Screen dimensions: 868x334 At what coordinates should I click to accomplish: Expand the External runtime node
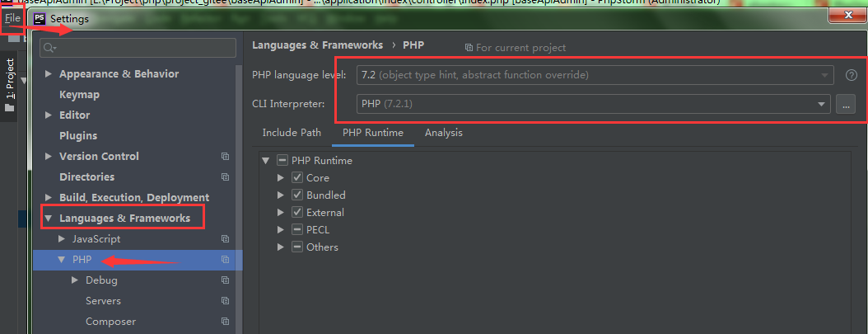(x=281, y=212)
